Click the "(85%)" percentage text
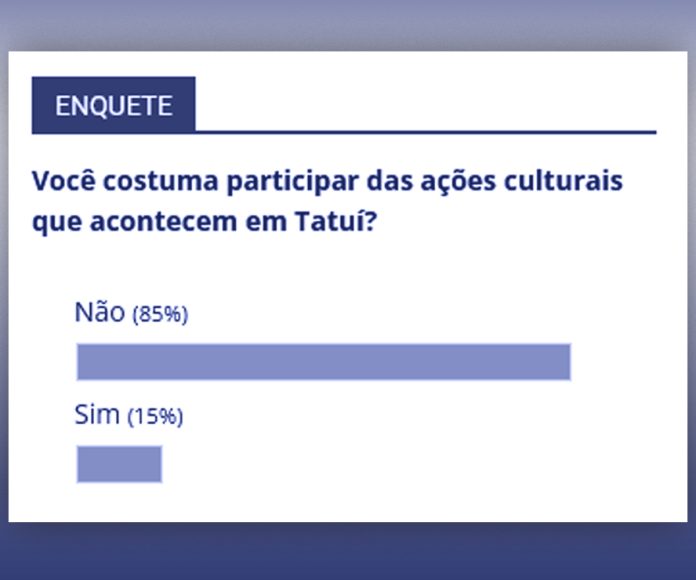Image resolution: width=696 pixels, height=580 pixels. 160,314
